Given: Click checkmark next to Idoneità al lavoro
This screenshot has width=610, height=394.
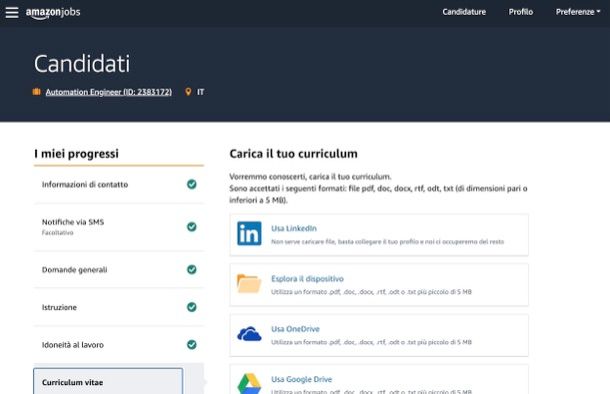Looking at the screenshot, I should [192, 345].
